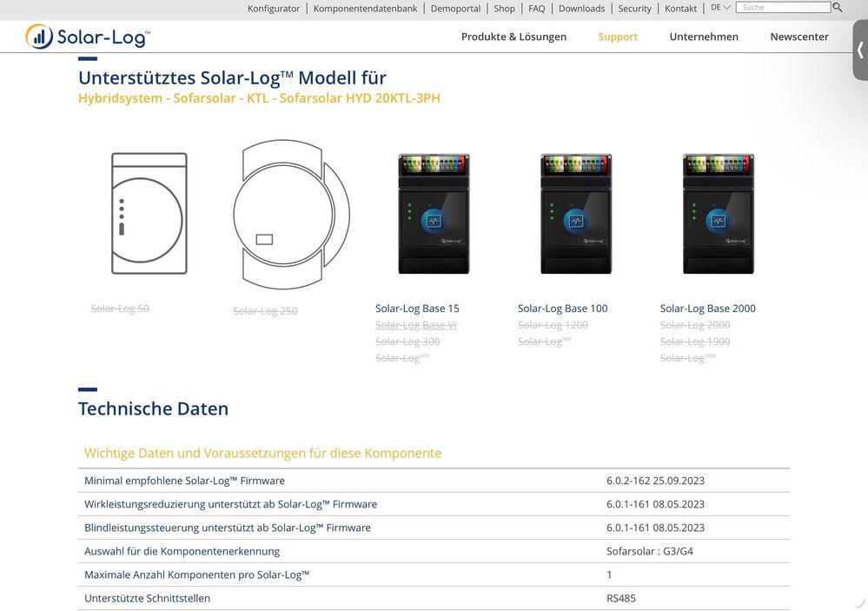
Task: Open the Produkte & Lösungen menu
Action: point(514,37)
